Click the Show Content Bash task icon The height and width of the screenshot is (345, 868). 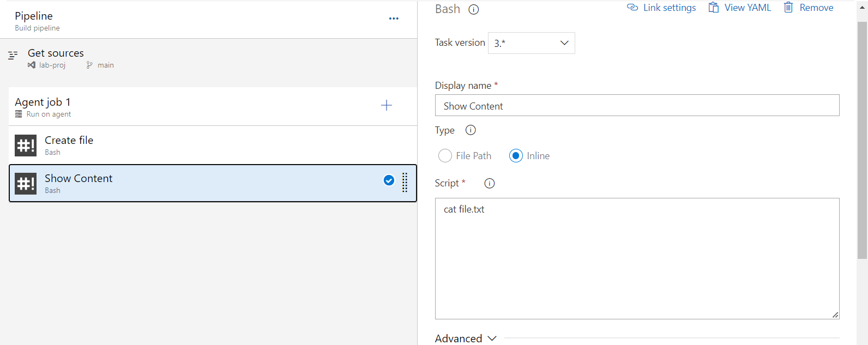click(26, 184)
